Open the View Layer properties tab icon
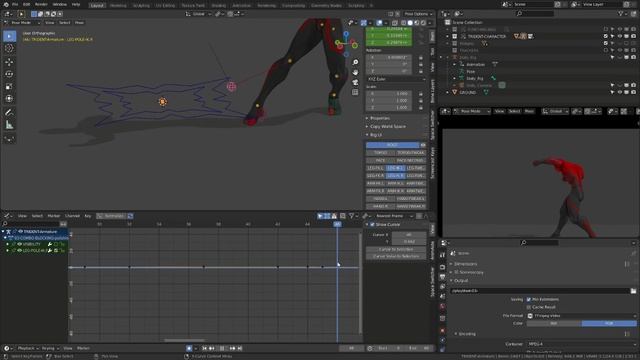 coord(442,287)
